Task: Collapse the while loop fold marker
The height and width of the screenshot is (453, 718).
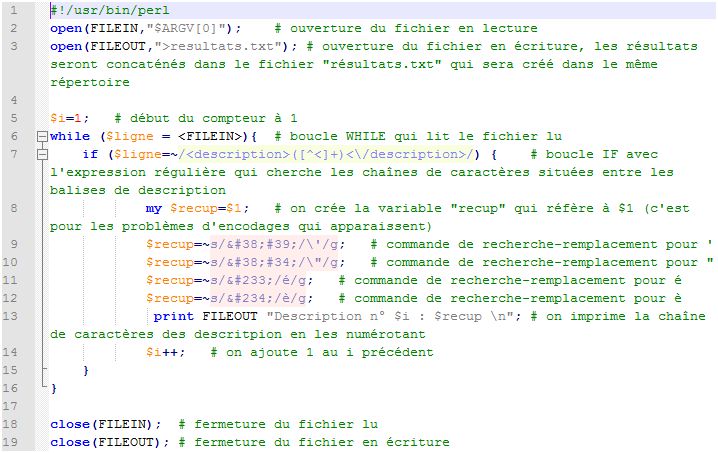Action: coord(42,136)
